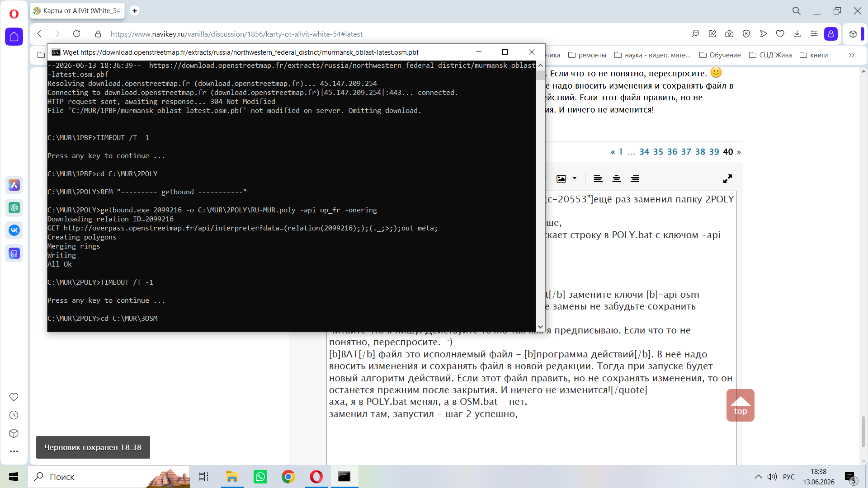Image resolution: width=868 pixels, height=488 pixels.
Task: Open the СЦД Жива bookmarks folder
Action: [770, 55]
